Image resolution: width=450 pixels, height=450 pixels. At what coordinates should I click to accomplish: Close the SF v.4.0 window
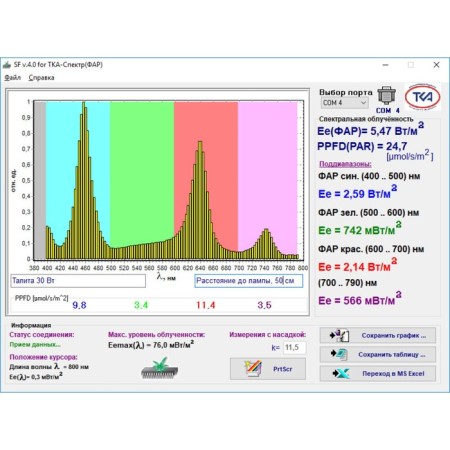[x=436, y=65]
